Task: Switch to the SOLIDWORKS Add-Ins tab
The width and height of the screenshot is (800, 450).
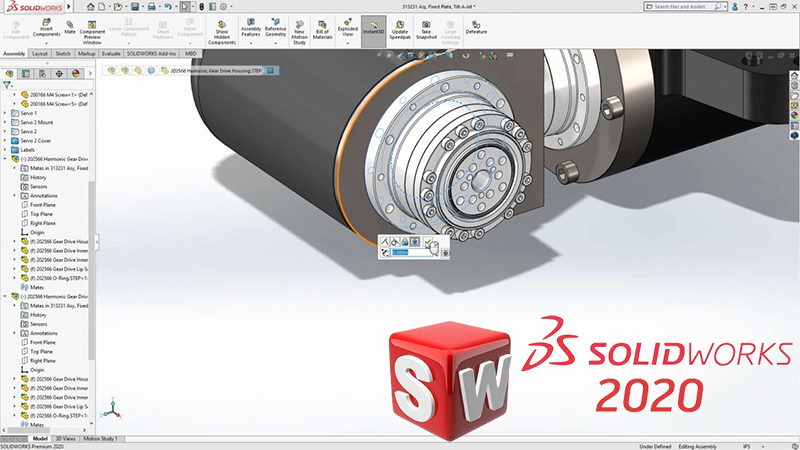Action: (x=151, y=54)
